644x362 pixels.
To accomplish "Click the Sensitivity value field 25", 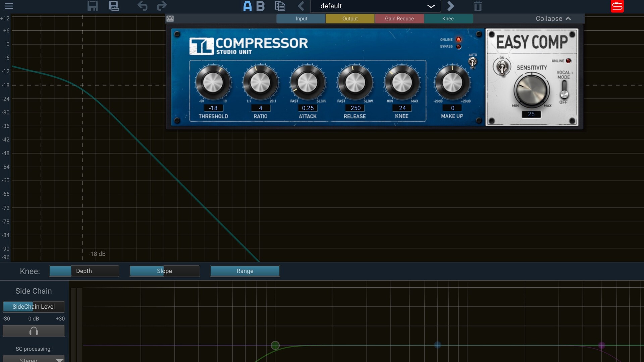I will [531, 114].
